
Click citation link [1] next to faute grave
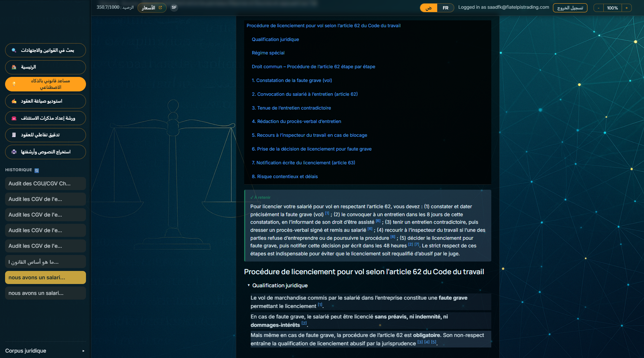point(319,305)
